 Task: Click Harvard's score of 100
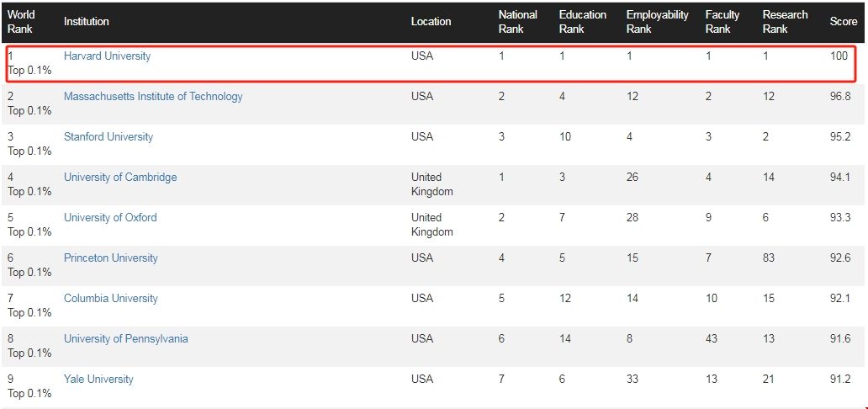(x=839, y=56)
